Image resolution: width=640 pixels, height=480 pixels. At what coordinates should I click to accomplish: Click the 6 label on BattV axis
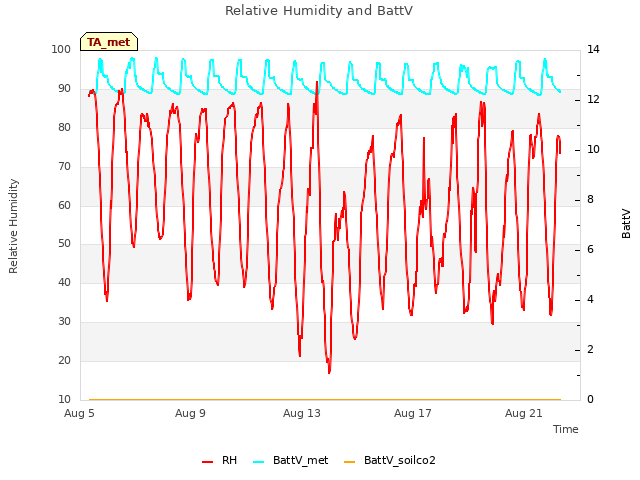click(x=590, y=250)
